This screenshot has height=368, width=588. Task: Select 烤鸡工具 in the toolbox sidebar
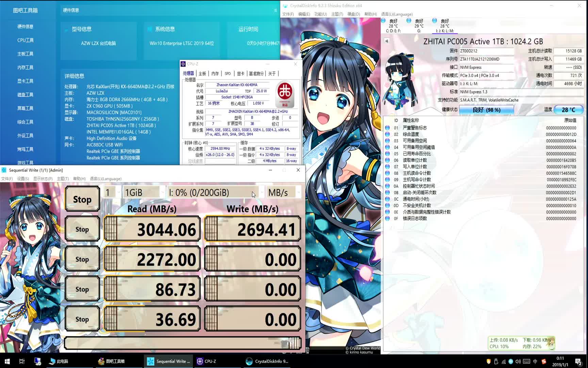pos(26,149)
